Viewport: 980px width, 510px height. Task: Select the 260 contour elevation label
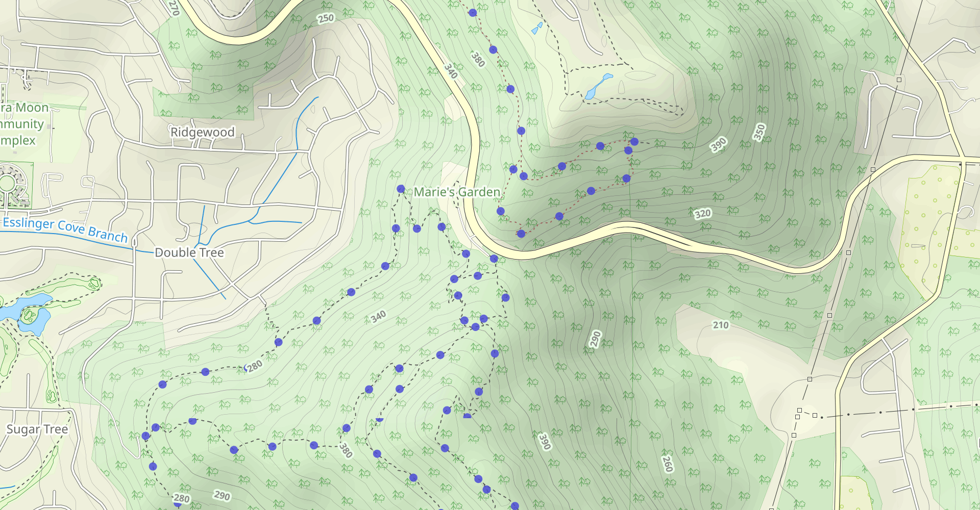(667, 464)
